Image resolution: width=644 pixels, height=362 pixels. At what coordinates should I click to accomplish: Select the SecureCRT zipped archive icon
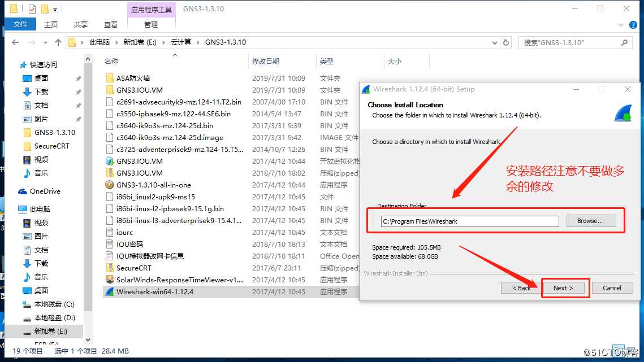110,268
